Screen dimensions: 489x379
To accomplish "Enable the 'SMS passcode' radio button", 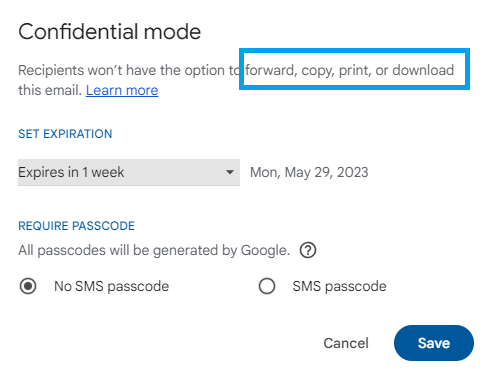I will pos(267,286).
